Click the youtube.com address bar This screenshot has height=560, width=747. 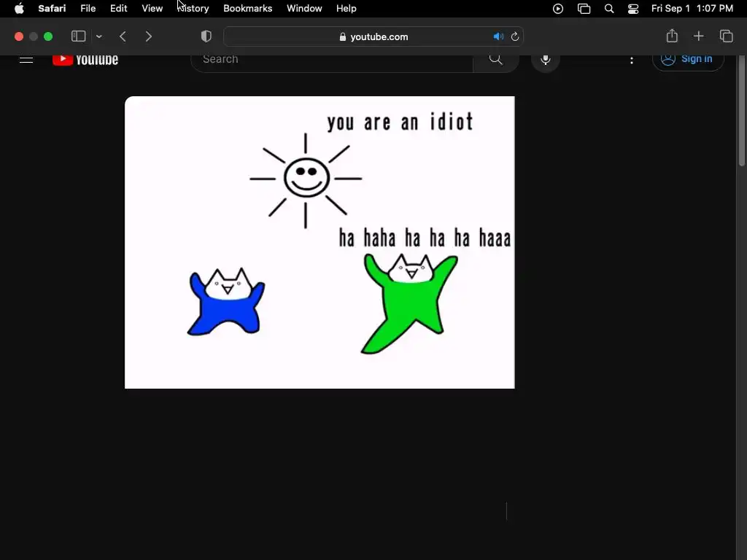(374, 36)
